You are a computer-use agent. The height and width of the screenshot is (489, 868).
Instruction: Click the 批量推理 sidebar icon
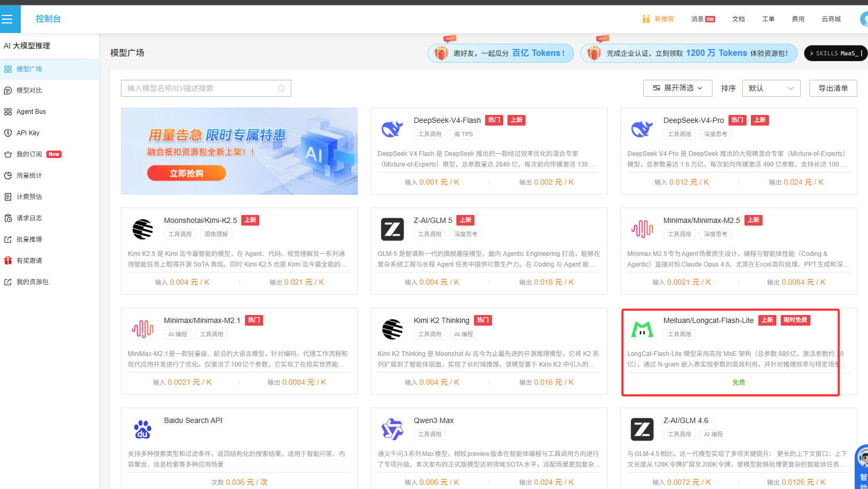point(8,239)
